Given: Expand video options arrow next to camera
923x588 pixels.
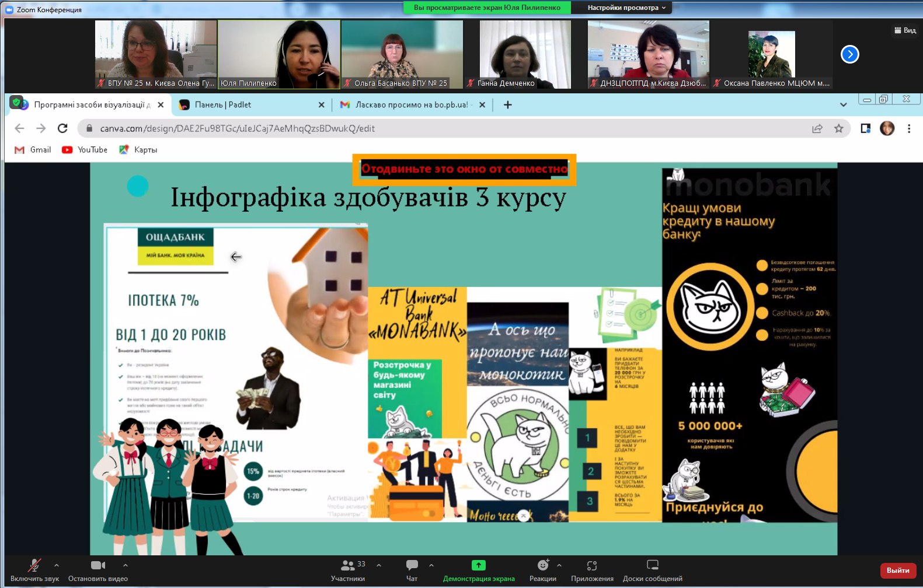Looking at the screenshot, I should click(126, 565).
